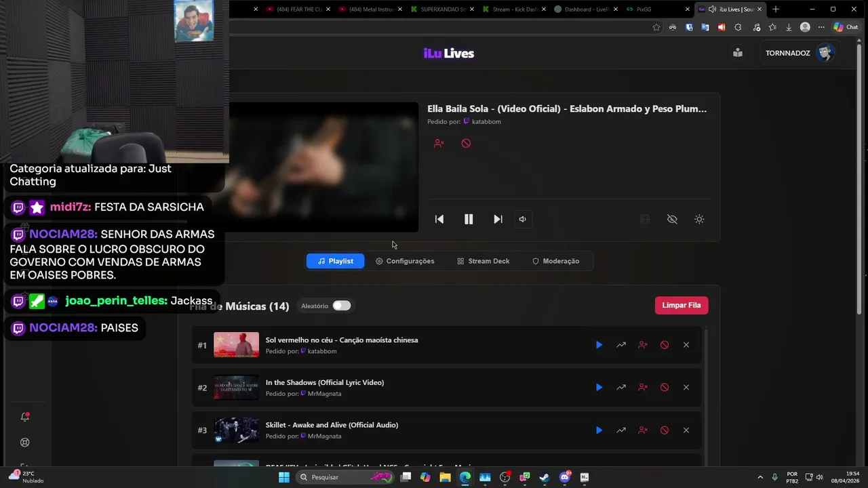The width and height of the screenshot is (868, 488).
Task: Open File Explorer from the taskbar
Action: (445, 477)
